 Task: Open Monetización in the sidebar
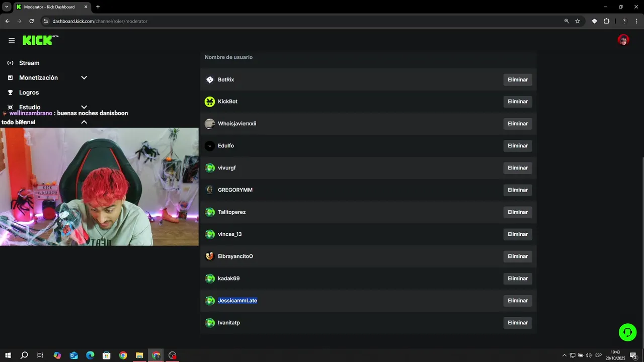[x=38, y=78]
